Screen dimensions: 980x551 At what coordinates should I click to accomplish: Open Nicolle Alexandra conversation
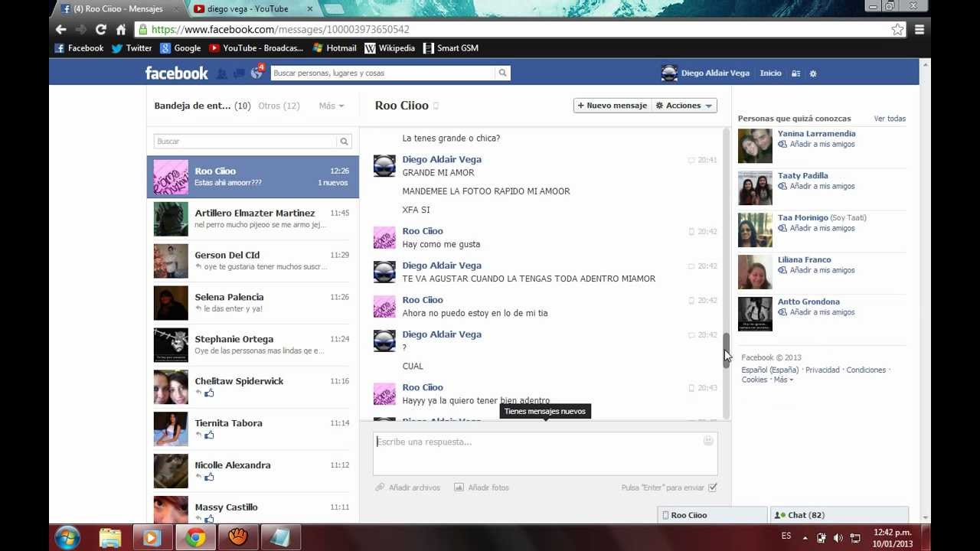click(x=253, y=471)
